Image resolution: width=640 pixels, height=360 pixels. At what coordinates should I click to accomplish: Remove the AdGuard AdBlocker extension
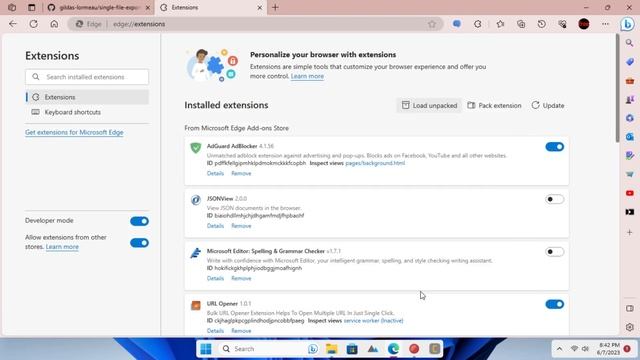241,173
